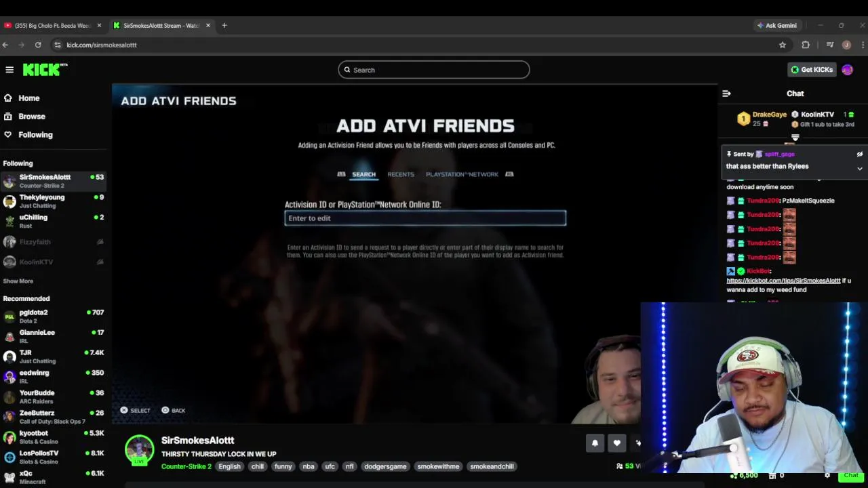Click the dodgersgame tag
The height and width of the screenshot is (488, 868).
(385, 466)
